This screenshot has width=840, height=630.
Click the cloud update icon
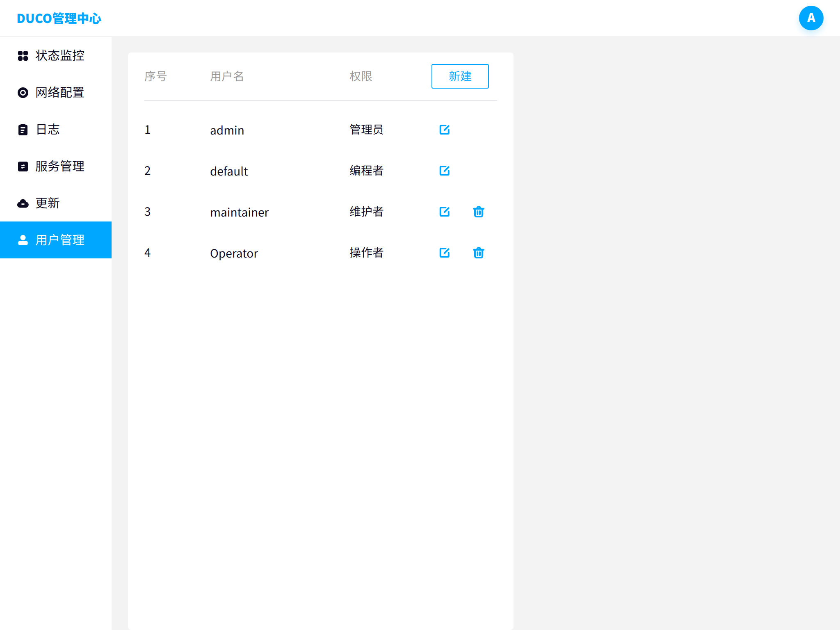coord(23,203)
